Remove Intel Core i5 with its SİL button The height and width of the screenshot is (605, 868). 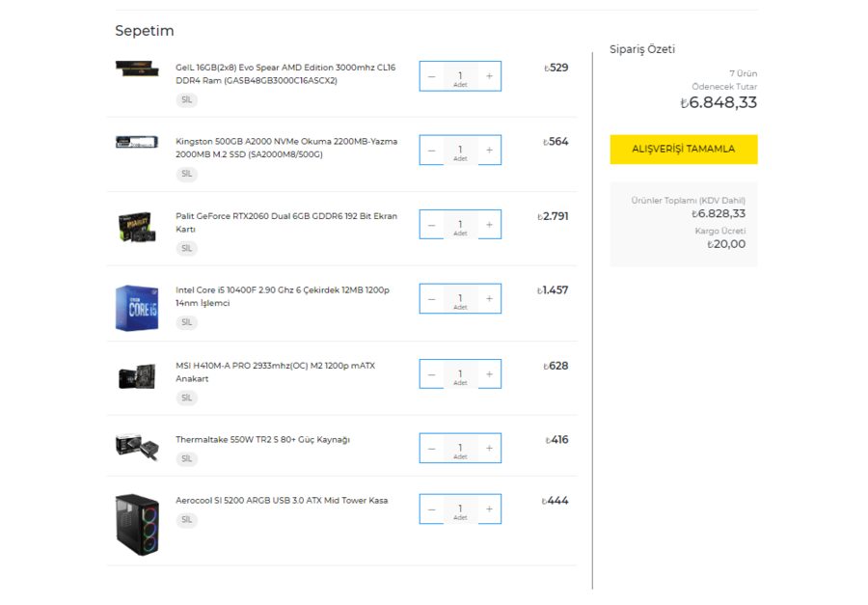tap(186, 322)
